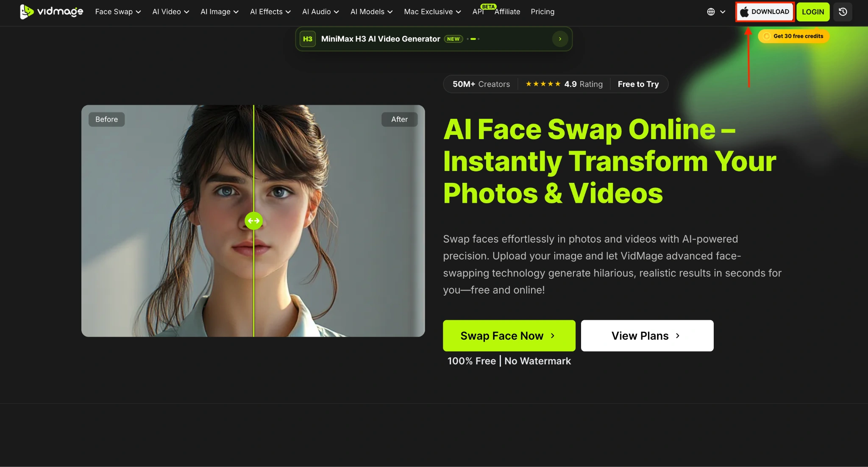The width and height of the screenshot is (868, 467).
Task: Expand the AI Audio menu
Action: point(320,12)
